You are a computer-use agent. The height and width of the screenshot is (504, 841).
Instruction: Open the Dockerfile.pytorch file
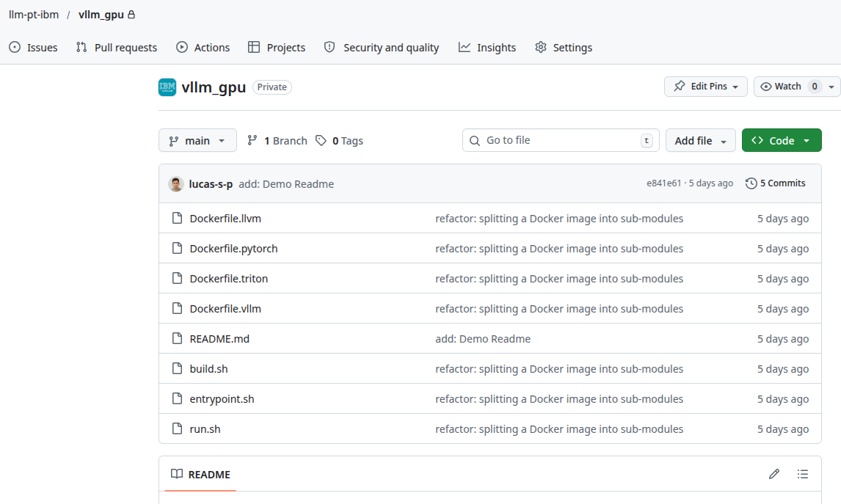[234, 248]
